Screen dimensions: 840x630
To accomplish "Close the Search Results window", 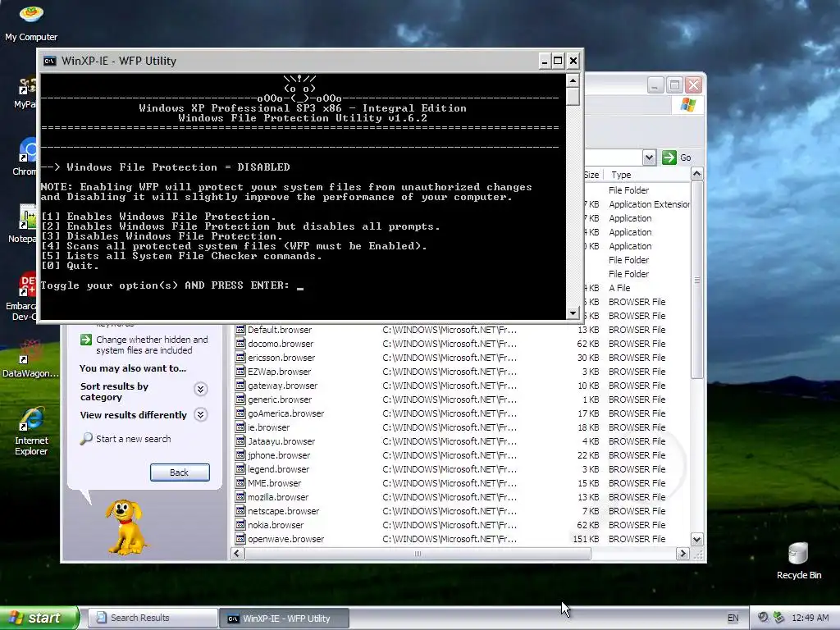I will coord(693,85).
